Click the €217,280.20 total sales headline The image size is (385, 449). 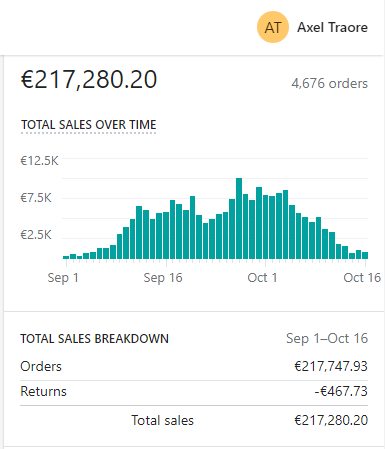89,79
